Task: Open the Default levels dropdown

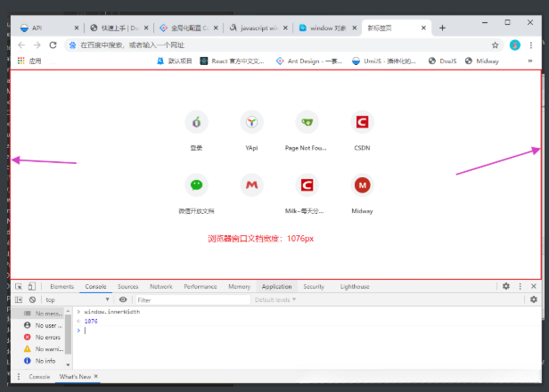Action: 275,300
